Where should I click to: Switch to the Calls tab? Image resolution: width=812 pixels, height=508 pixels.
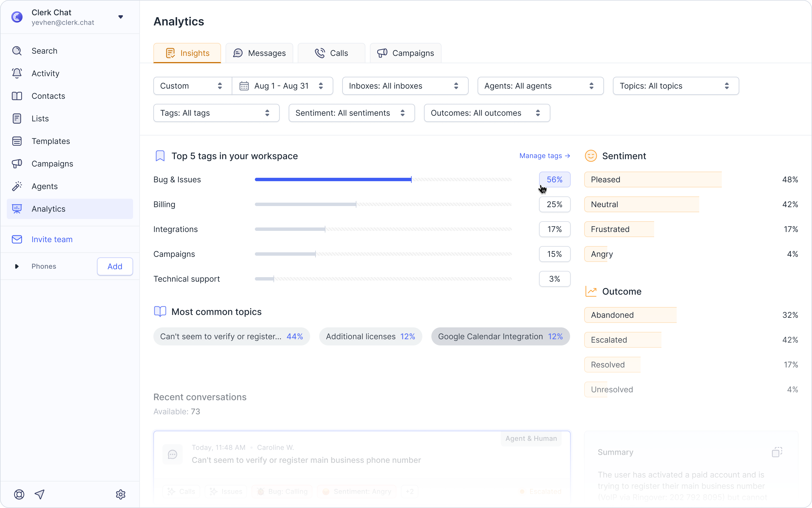[x=332, y=53]
